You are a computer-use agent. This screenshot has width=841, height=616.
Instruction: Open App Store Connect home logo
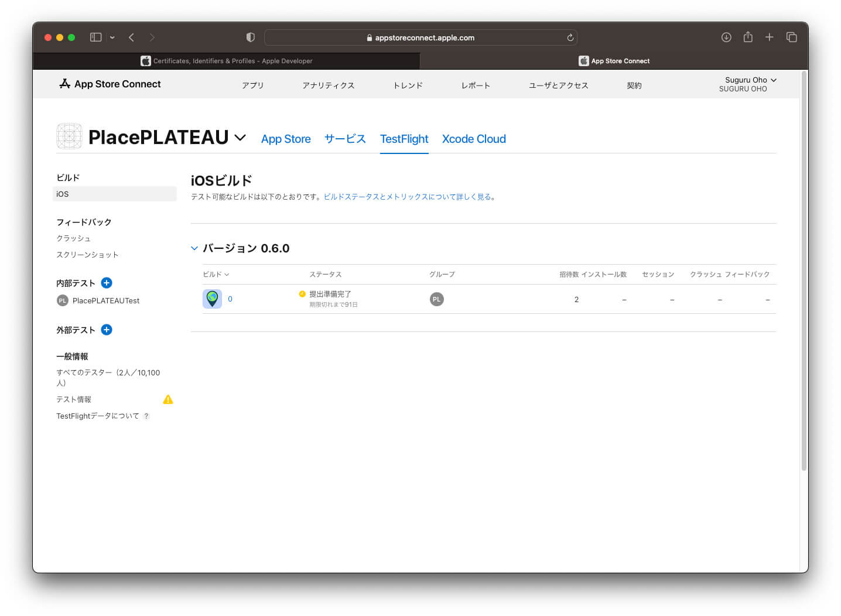click(110, 84)
